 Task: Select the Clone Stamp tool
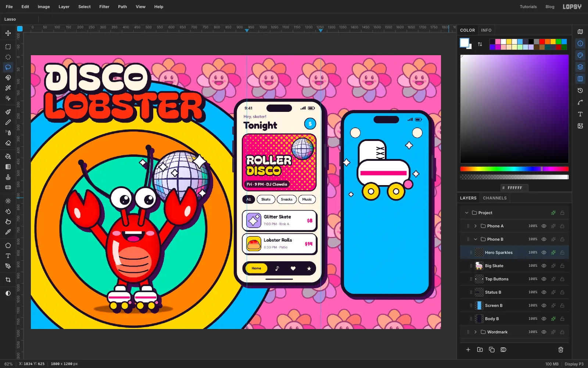tap(8, 177)
